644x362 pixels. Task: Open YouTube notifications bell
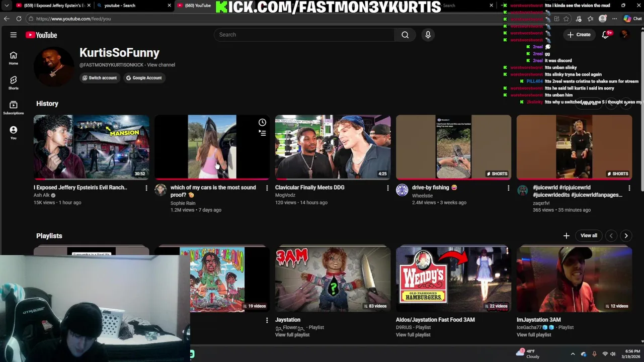pos(606,35)
